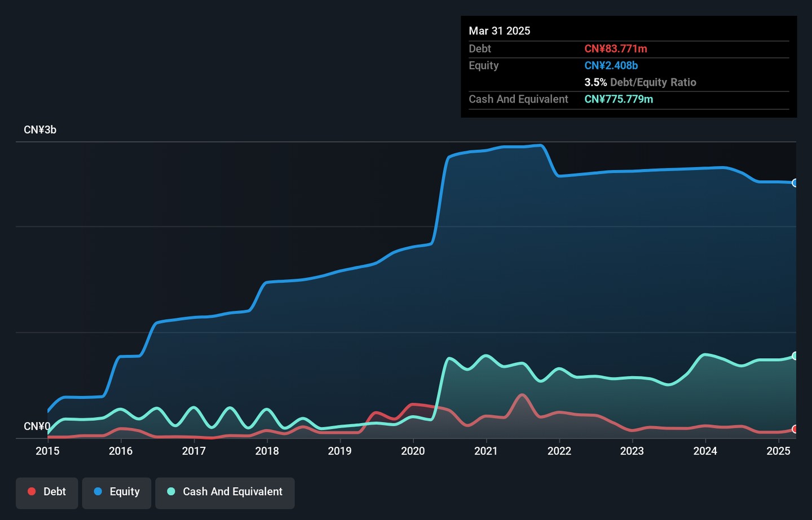Click the CN¥3b y-axis label
Viewport: 812px width, 520px height.
(40, 130)
